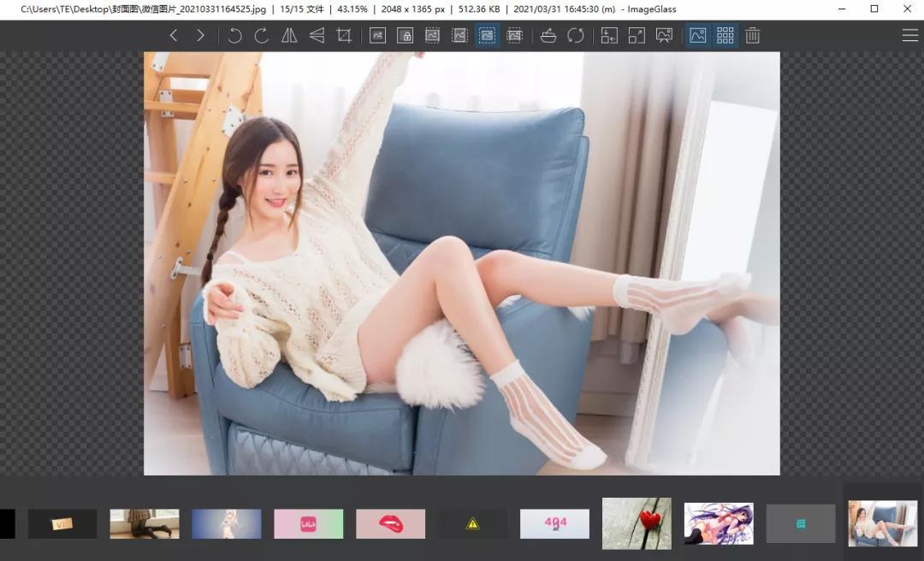Start the slideshow presentation
Image resolution: width=924 pixels, height=561 pixels.
click(x=664, y=35)
